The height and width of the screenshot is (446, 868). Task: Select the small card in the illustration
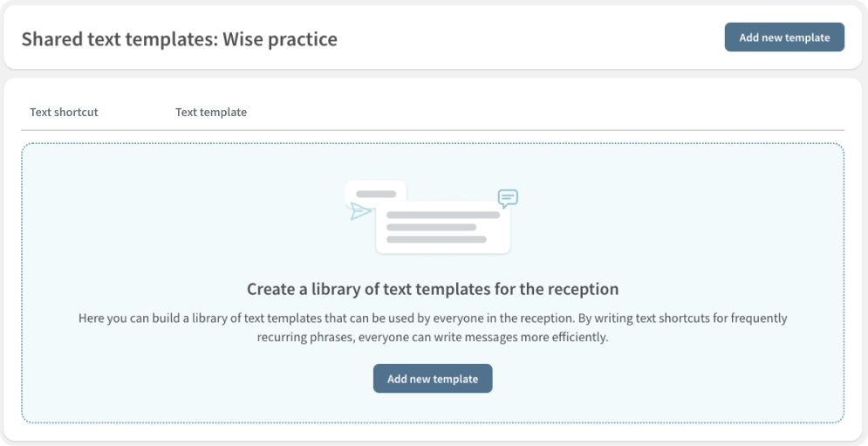tap(376, 194)
